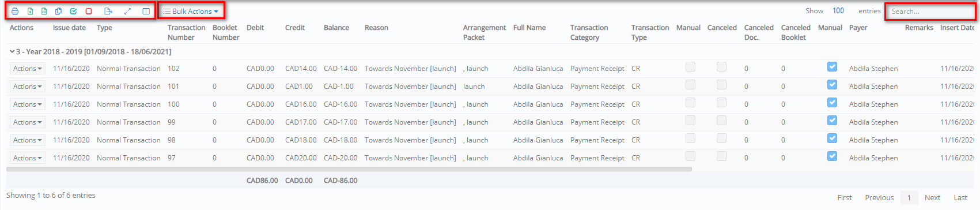Check Canceled box for transaction 100

[x=721, y=103]
